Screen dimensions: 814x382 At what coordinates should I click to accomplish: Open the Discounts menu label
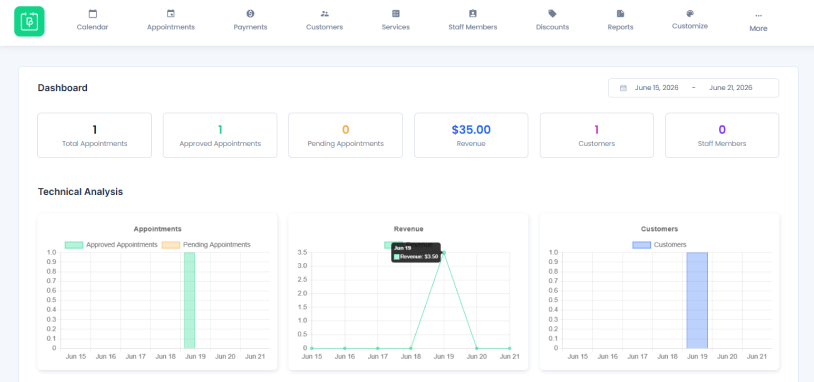pos(552,27)
